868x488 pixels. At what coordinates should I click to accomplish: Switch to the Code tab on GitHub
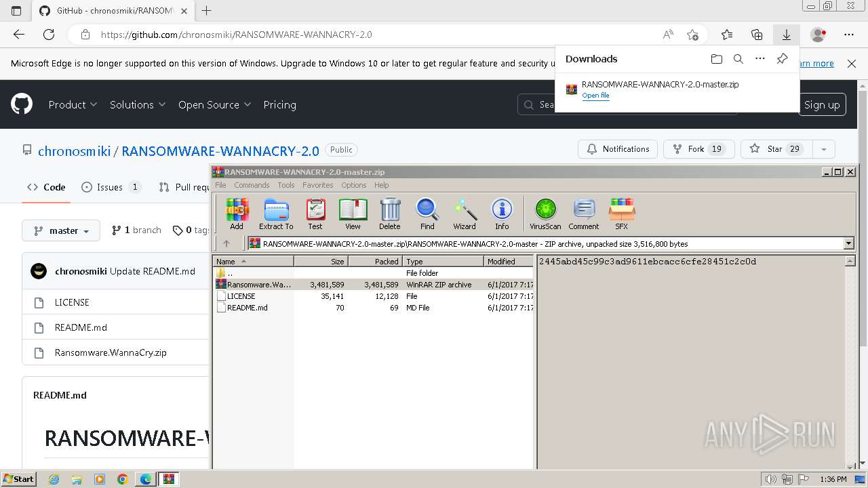(46, 187)
